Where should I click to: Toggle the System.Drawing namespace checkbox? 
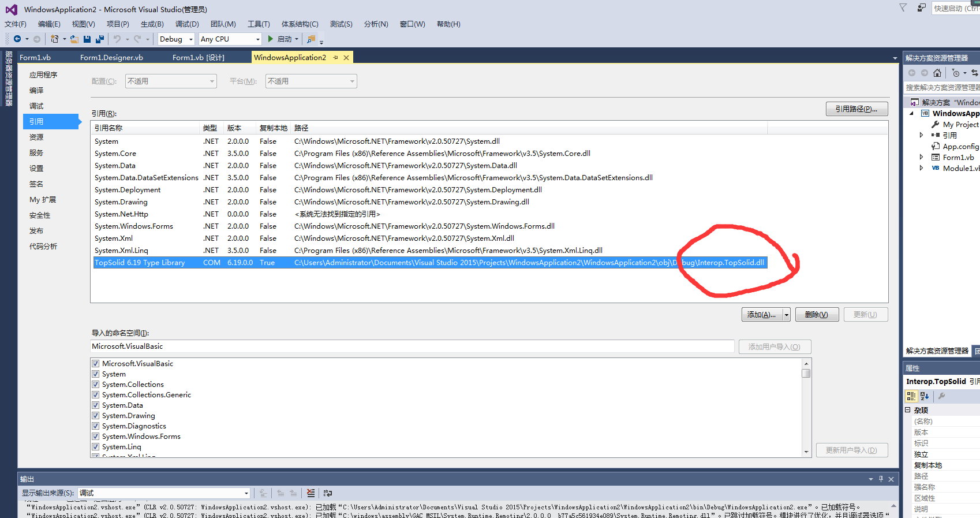(96, 415)
